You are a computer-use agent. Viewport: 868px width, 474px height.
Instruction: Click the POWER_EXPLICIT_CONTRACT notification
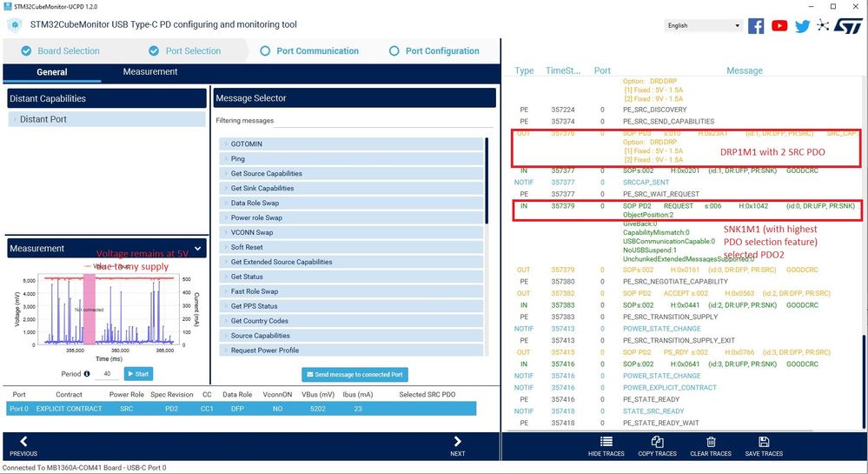[669, 388]
